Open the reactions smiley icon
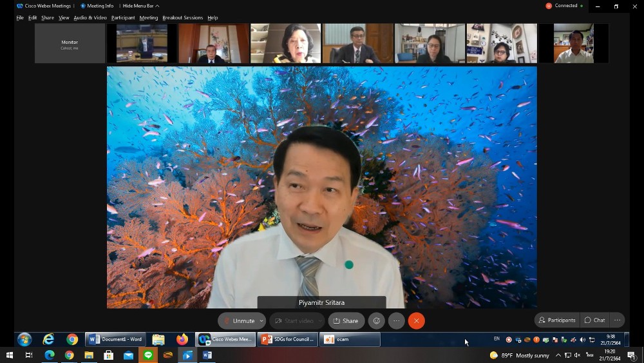The width and height of the screenshot is (644, 363). point(377,320)
